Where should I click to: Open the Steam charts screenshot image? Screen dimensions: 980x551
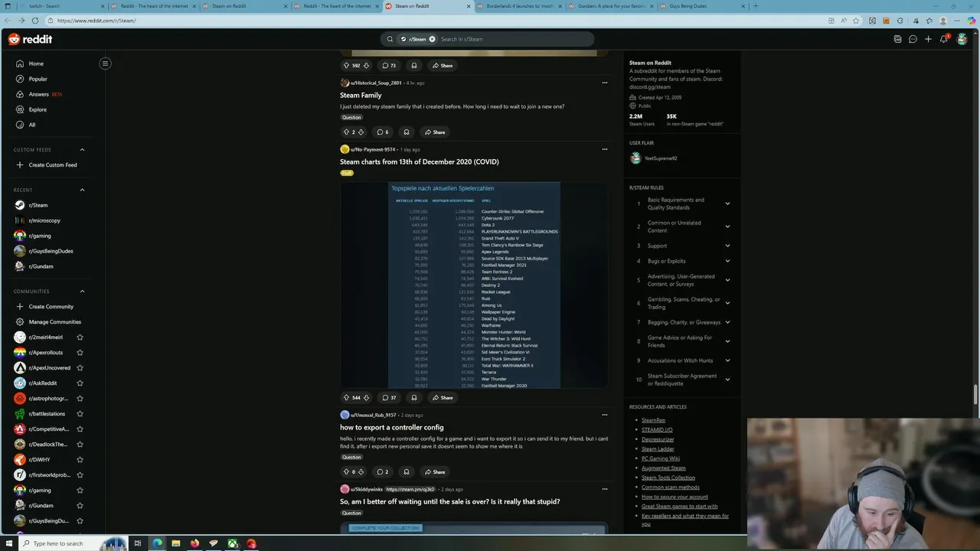[474, 285]
